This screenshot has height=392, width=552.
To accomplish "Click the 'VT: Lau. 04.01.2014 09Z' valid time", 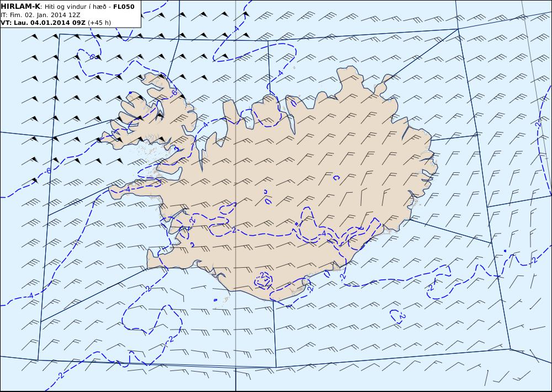I will 43,23.
